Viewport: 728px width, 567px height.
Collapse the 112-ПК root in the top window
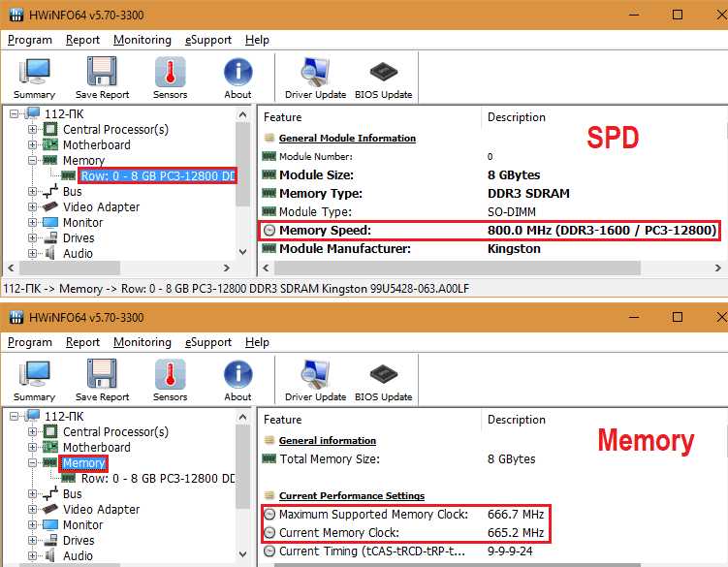click(x=15, y=113)
